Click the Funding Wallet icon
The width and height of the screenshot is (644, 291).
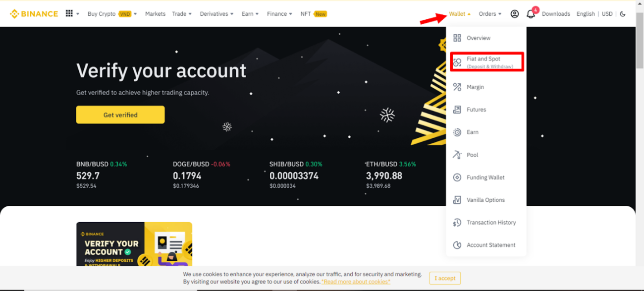coord(457,177)
